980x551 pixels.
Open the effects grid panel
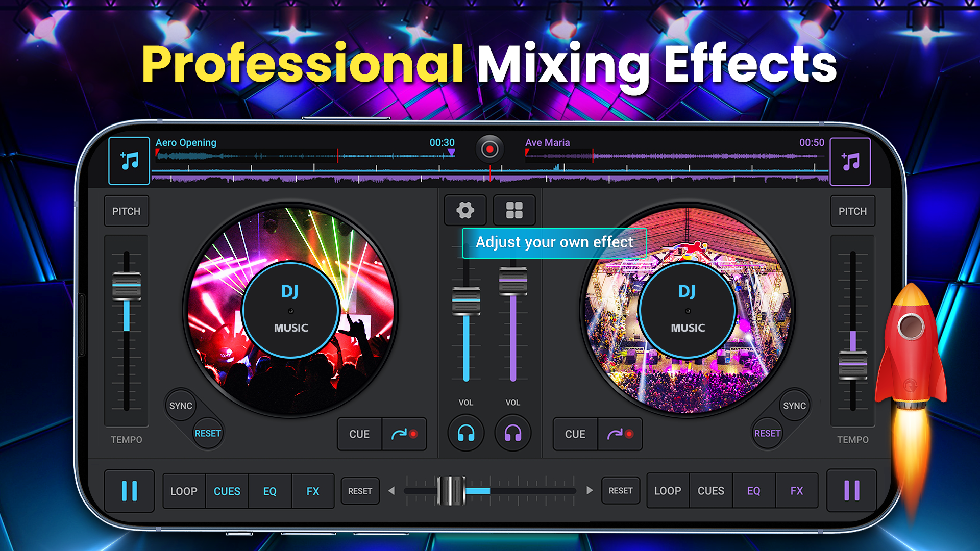[514, 210]
